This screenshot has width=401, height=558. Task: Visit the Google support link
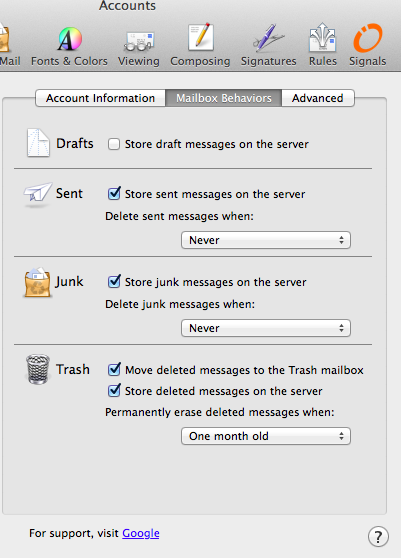click(141, 533)
